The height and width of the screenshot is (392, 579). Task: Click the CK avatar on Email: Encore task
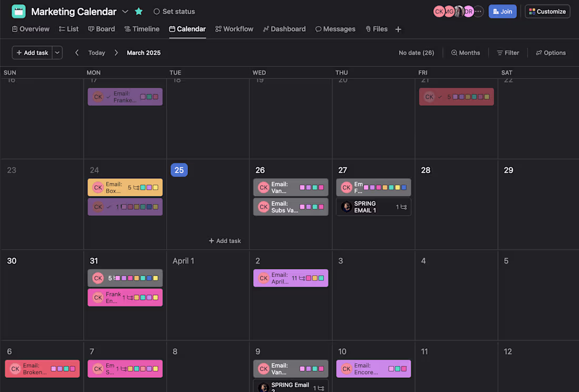(x=346, y=369)
